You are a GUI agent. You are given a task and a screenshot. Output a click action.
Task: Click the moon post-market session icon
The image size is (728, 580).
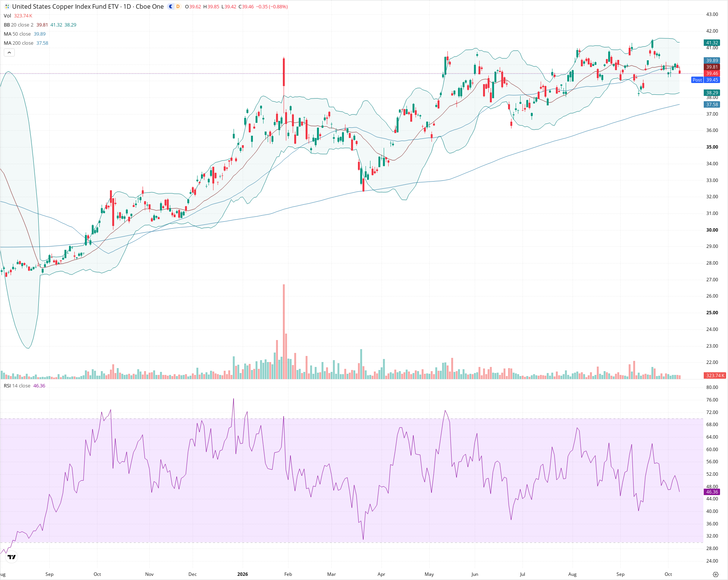[x=171, y=6]
